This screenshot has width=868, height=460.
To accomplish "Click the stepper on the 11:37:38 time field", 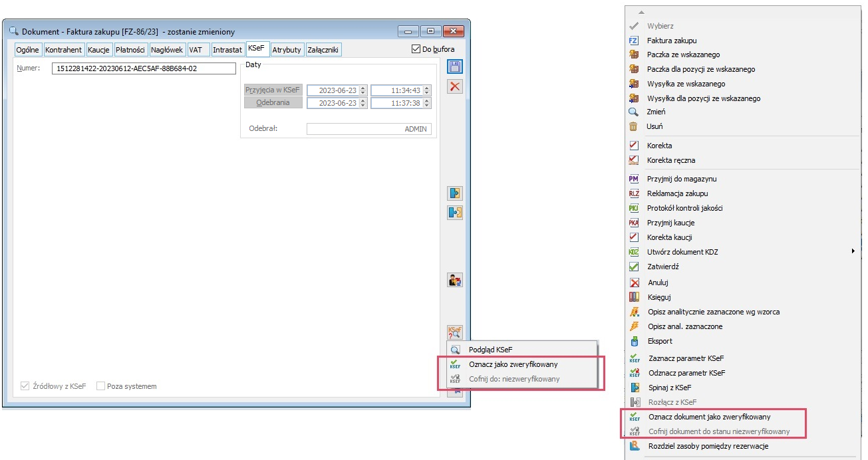I will click(x=427, y=103).
